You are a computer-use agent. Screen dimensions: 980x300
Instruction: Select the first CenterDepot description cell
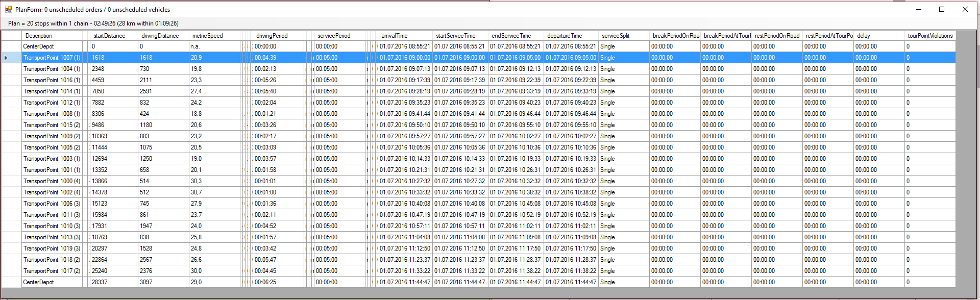coord(39,46)
